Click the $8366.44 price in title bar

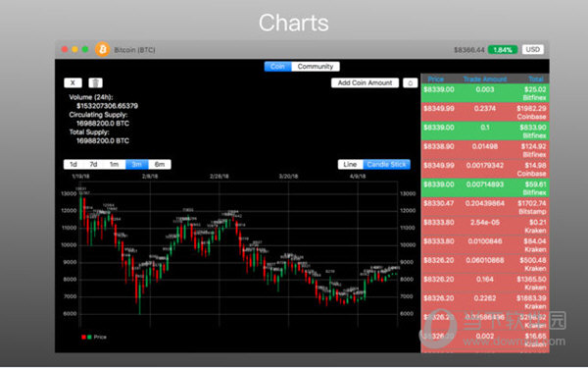tap(469, 50)
